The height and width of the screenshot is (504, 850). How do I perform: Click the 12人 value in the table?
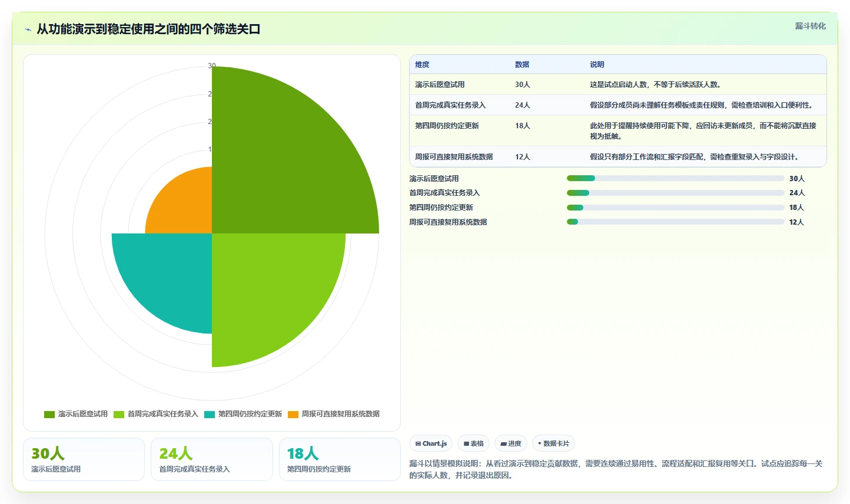523,157
